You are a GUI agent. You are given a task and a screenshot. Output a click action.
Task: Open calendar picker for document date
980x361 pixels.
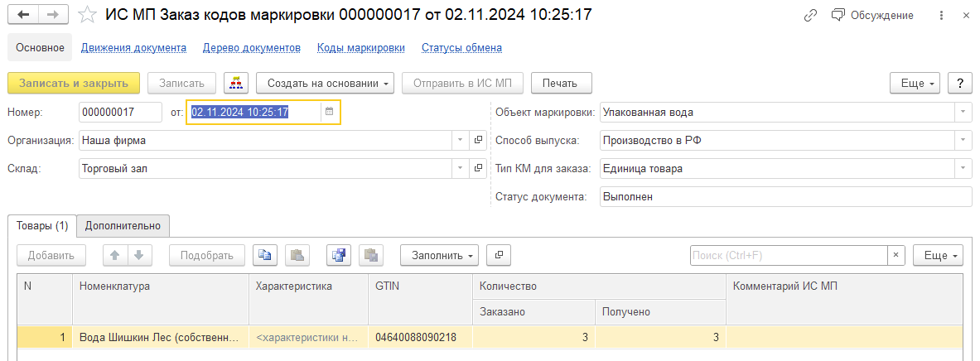(329, 112)
